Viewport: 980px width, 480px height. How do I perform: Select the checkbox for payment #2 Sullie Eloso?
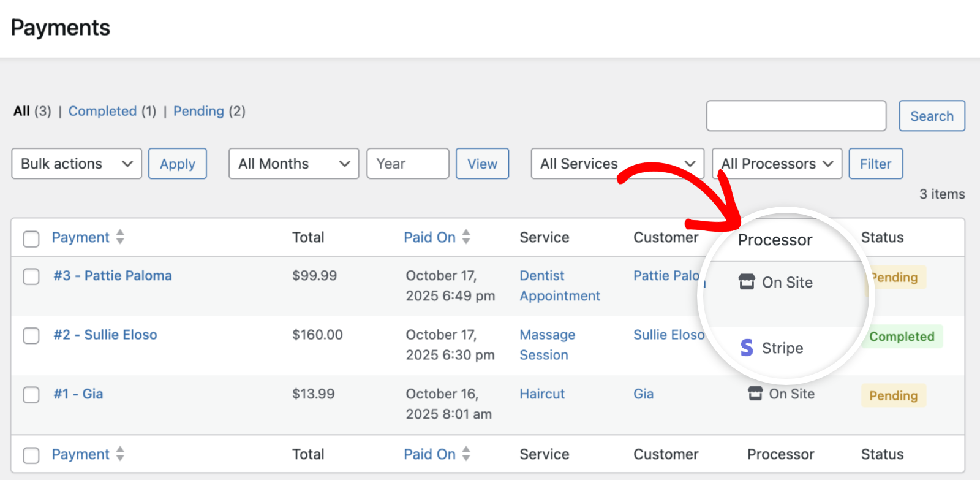coord(31,335)
